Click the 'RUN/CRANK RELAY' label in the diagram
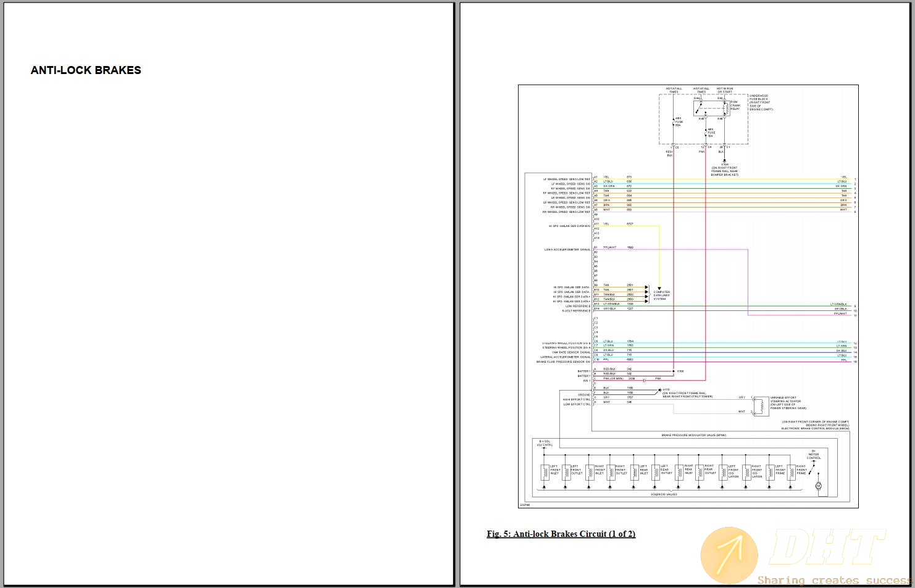 tap(735, 106)
